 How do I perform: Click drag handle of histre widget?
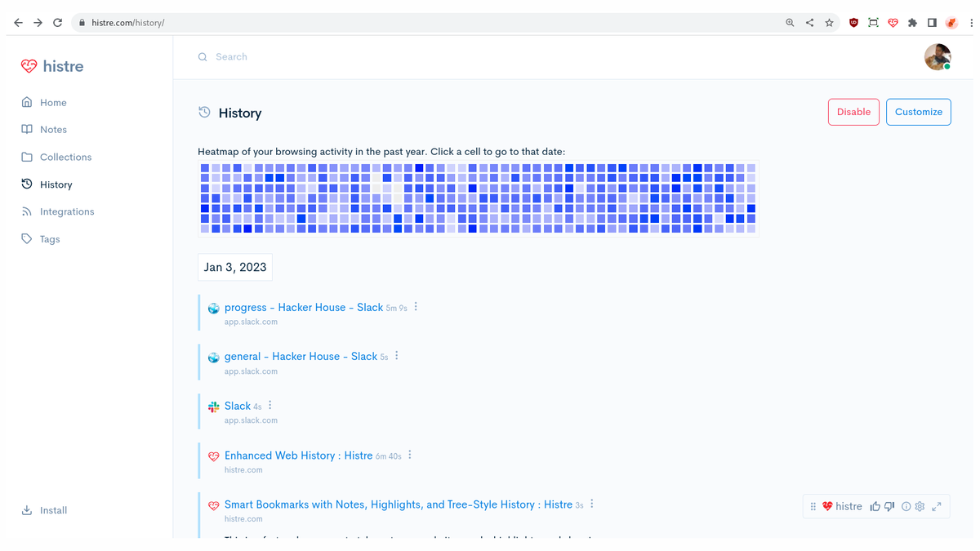point(813,506)
